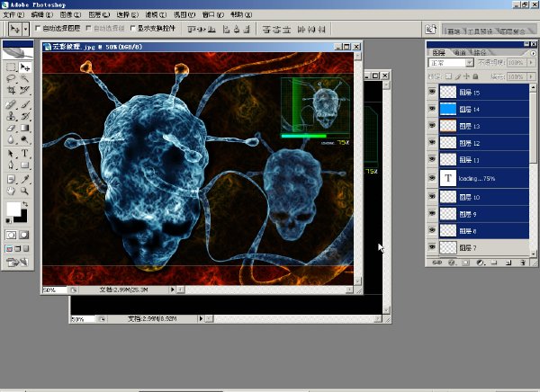540x392 pixels.
Task: Select the Type tool
Action: pos(24,153)
